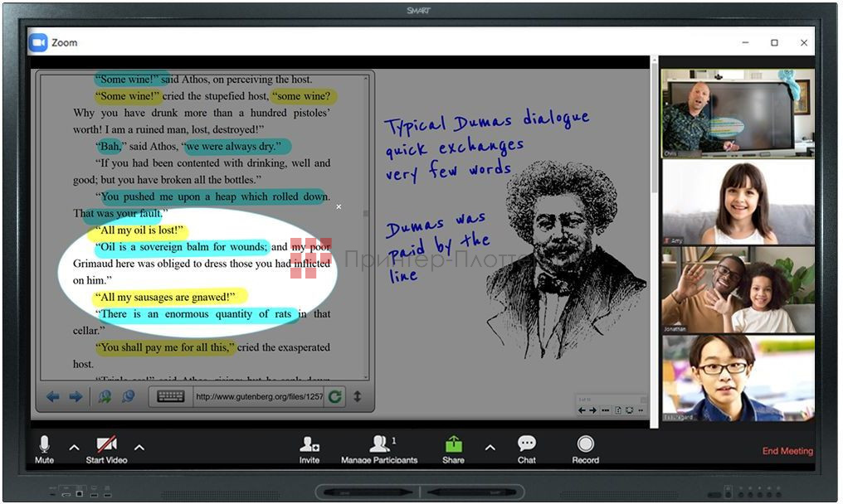
Task: Go forward using browser's blue right arrow
Action: tap(76, 397)
